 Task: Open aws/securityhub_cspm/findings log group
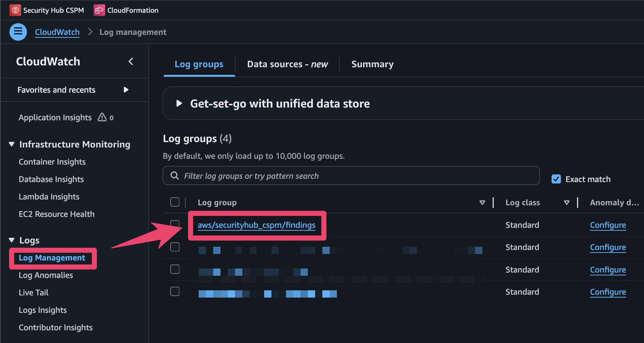[x=256, y=225]
